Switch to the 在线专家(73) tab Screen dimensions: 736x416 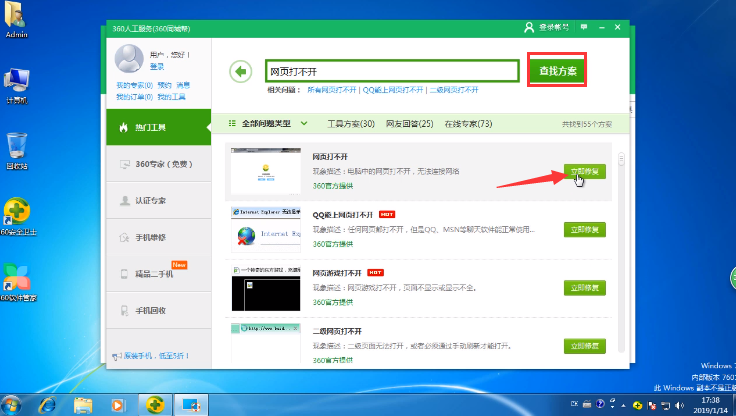click(x=468, y=124)
